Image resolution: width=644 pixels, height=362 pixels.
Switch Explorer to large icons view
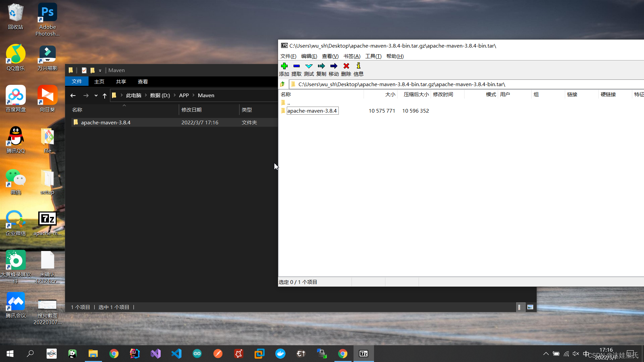point(530,307)
